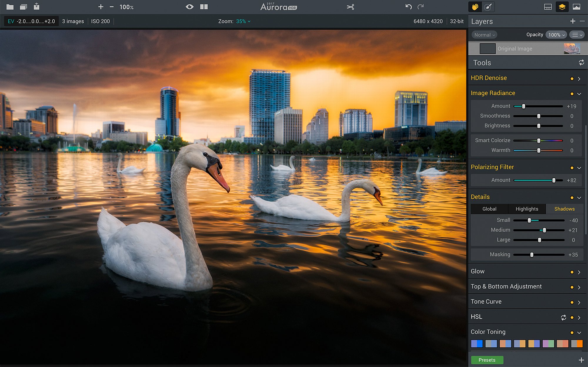Screen dimensions: 588x367
Task: Toggle the eye quick preview icon
Action: click(190, 7)
